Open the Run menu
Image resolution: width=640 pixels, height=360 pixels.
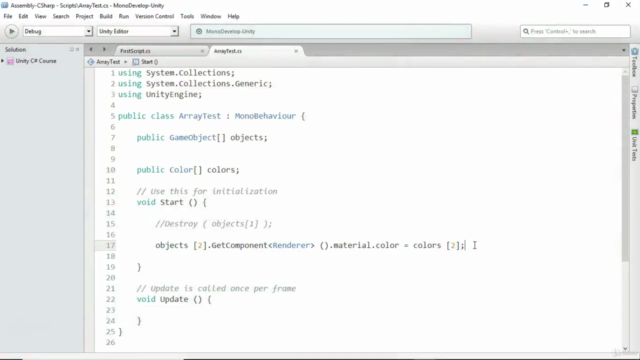[x=124, y=16]
